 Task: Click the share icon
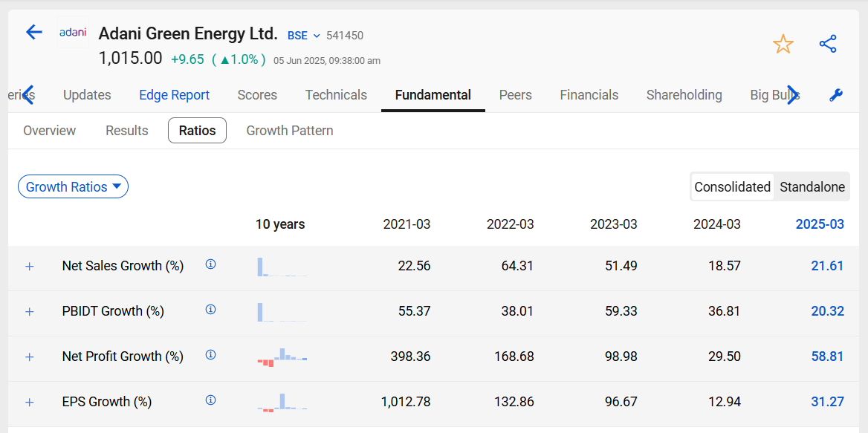828,45
